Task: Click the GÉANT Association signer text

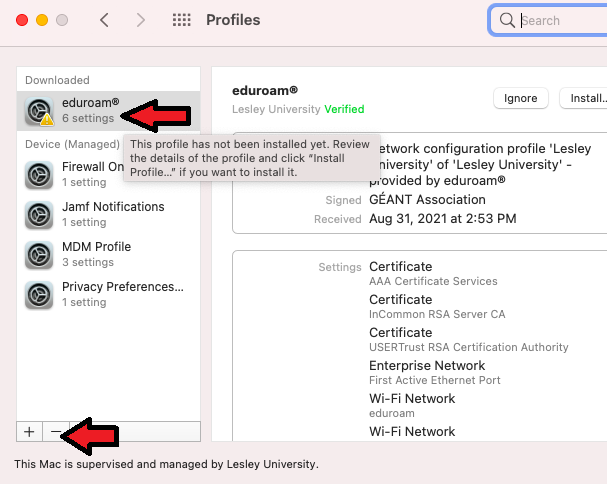Action: [x=427, y=199]
